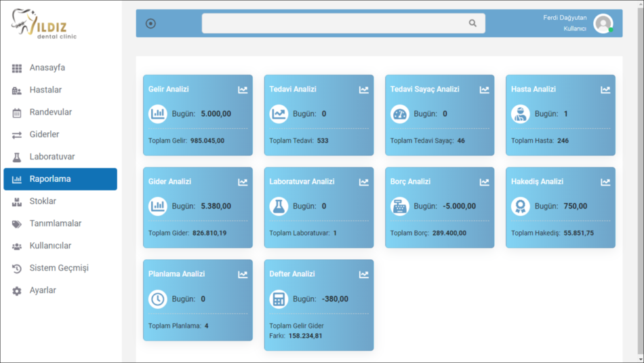The image size is (644, 363).
Task: Click the cash register icon in Borç Analizi
Action: click(400, 206)
